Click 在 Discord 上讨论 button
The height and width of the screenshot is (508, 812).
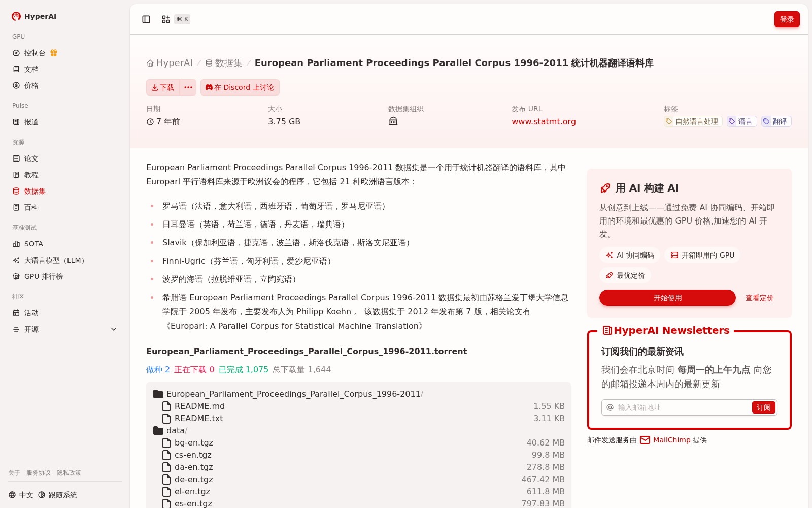(x=240, y=87)
